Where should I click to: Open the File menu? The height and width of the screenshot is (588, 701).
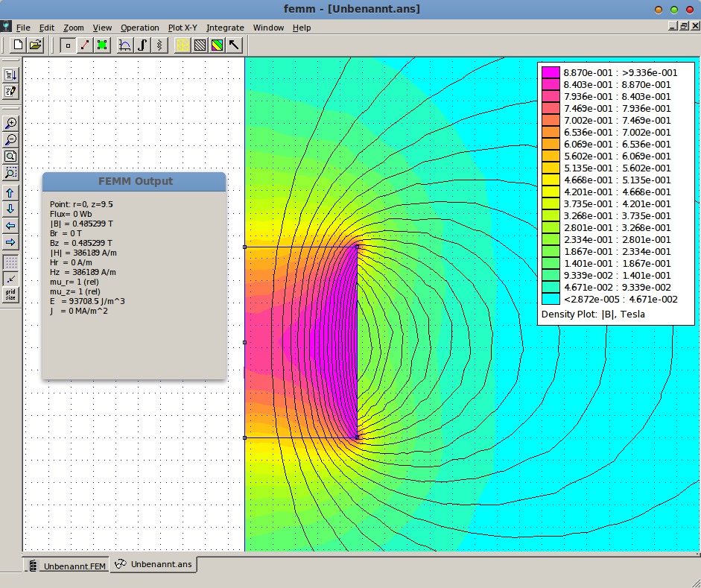pos(23,28)
